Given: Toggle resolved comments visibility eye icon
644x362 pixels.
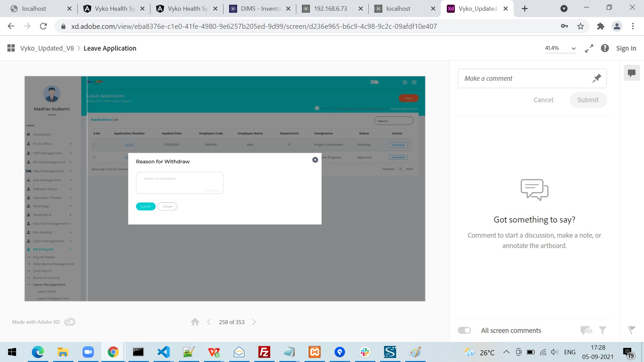Looking at the screenshot, I should point(586,330).
